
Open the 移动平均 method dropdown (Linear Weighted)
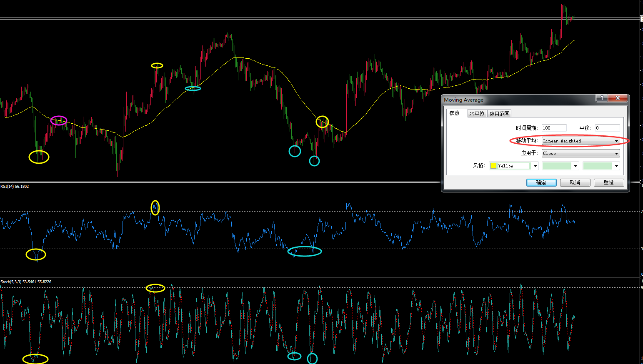[580, 141]
